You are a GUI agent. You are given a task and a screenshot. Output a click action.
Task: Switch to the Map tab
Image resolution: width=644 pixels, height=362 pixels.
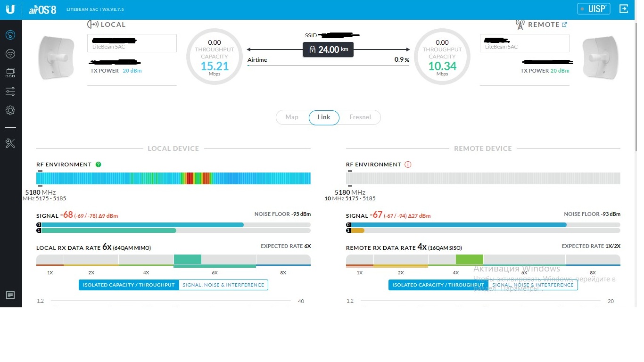(292, 117)
